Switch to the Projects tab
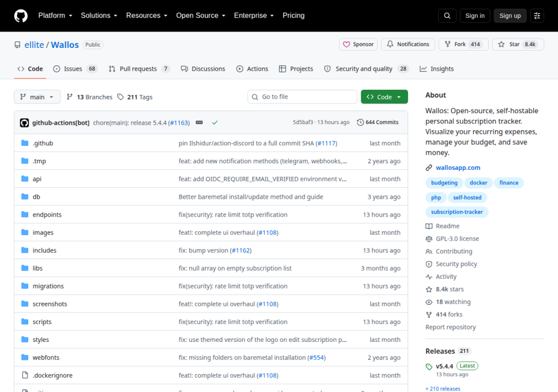 pos(296,69)
